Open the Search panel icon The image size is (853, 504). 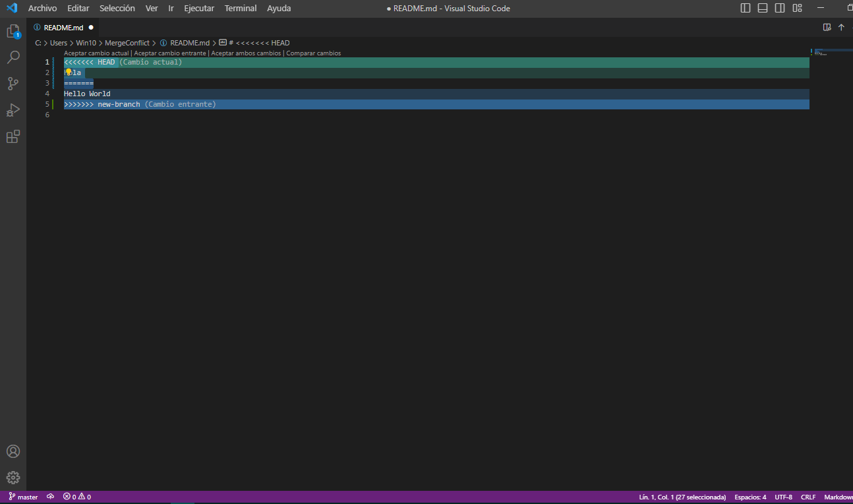(x=13, y=57)
